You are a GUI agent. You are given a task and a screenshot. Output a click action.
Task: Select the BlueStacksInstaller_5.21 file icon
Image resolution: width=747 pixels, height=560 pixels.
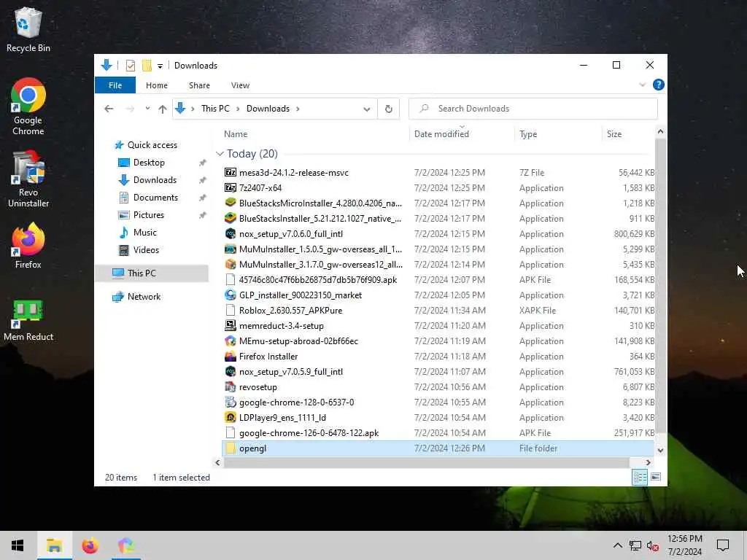tap(230, 219)
